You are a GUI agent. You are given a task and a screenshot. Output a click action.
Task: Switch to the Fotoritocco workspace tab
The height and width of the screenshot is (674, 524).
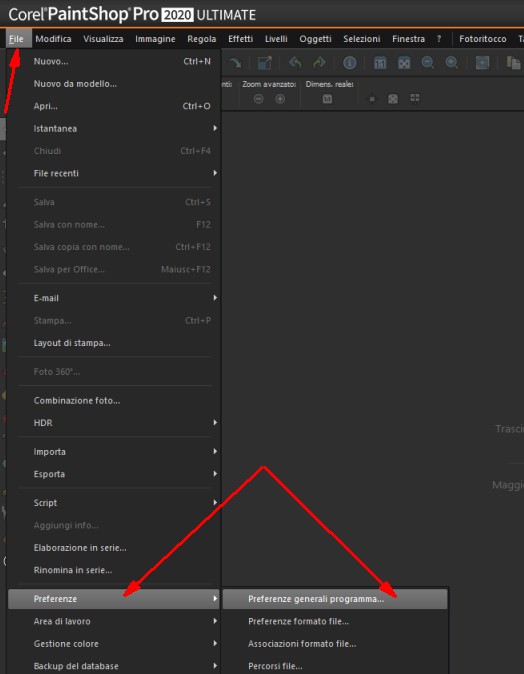pos(483,39)
